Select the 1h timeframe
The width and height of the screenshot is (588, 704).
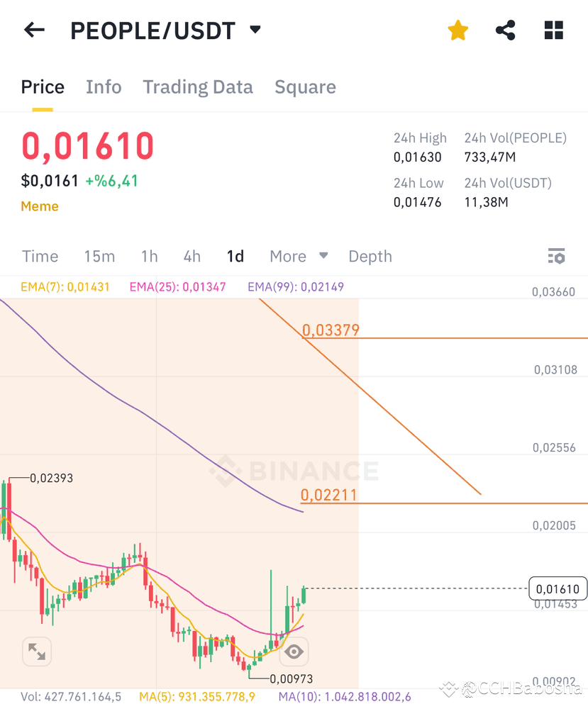149,256
